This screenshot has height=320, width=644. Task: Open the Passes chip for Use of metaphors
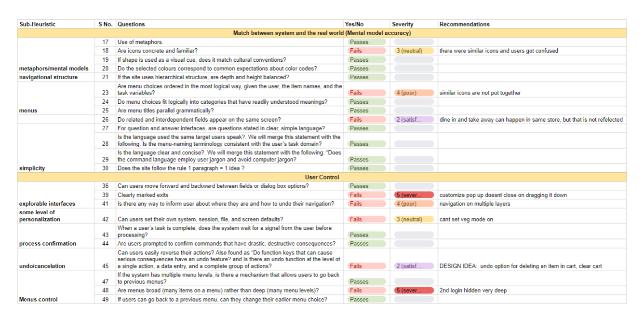pyautogui.click(x=366, y=42)
